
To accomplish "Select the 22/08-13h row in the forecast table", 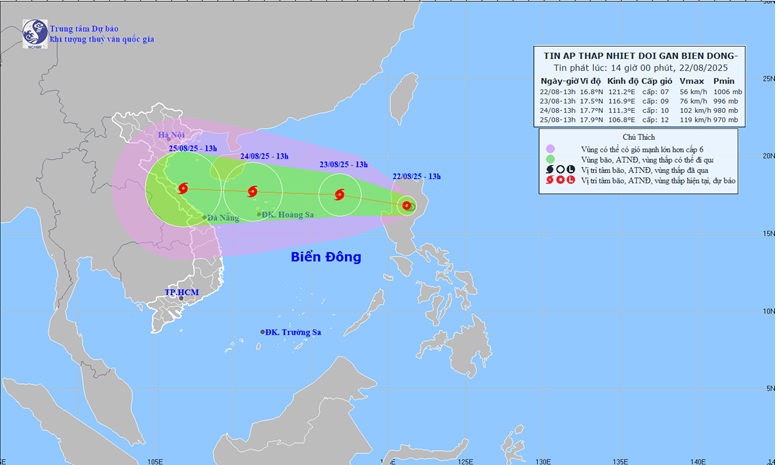I will (x=640, y=90).
